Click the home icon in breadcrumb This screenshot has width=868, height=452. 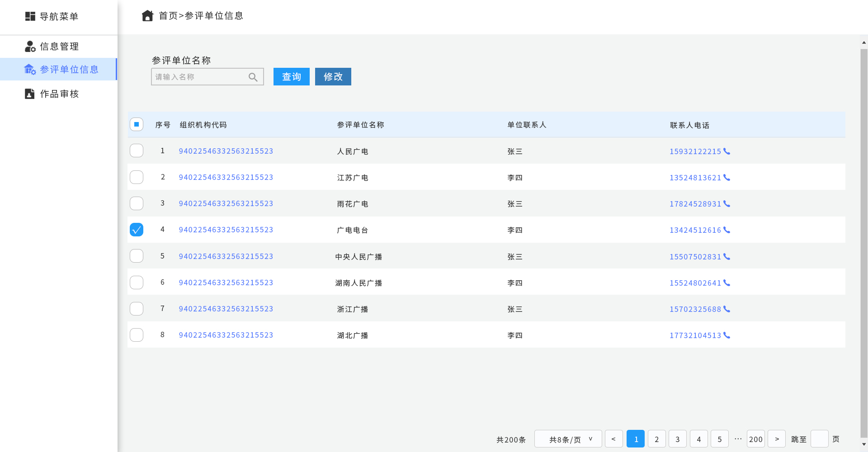pyautogui.click(x=147, y=16)
